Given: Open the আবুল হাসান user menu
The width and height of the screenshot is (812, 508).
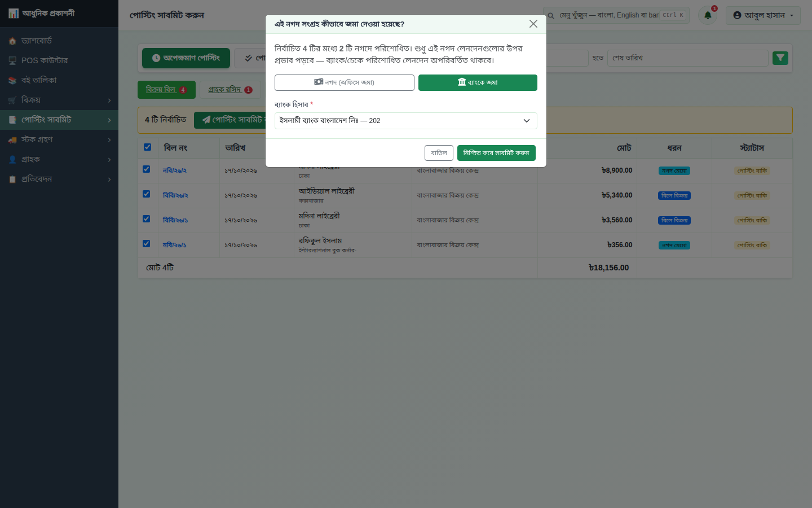Looking at the screenshot, I should tap(763, 15).
